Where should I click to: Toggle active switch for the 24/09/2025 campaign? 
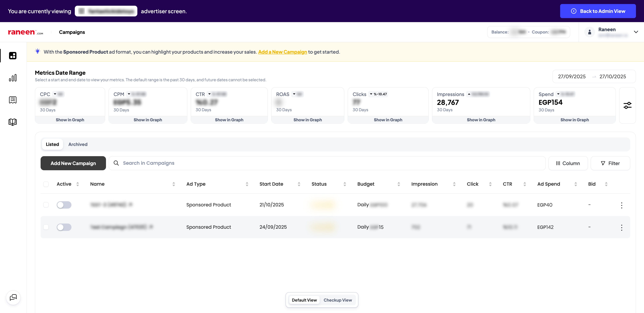[64, 227]
